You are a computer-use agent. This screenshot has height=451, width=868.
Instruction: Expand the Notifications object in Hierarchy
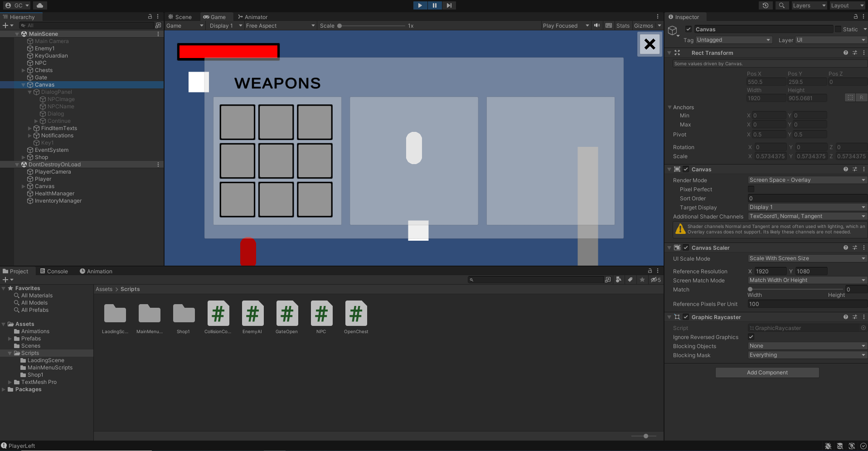pyautogui.click(x=30, y=136)
